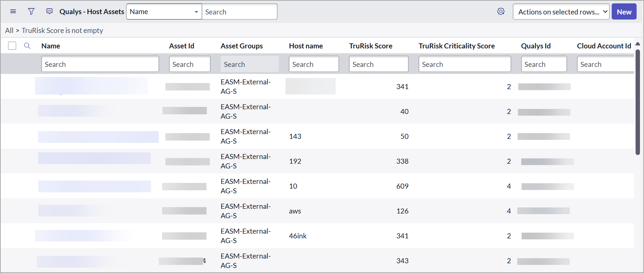This screenshot has width=644, height=273.
Task: Sort by the Asset Groups column header
Action: 242,46
